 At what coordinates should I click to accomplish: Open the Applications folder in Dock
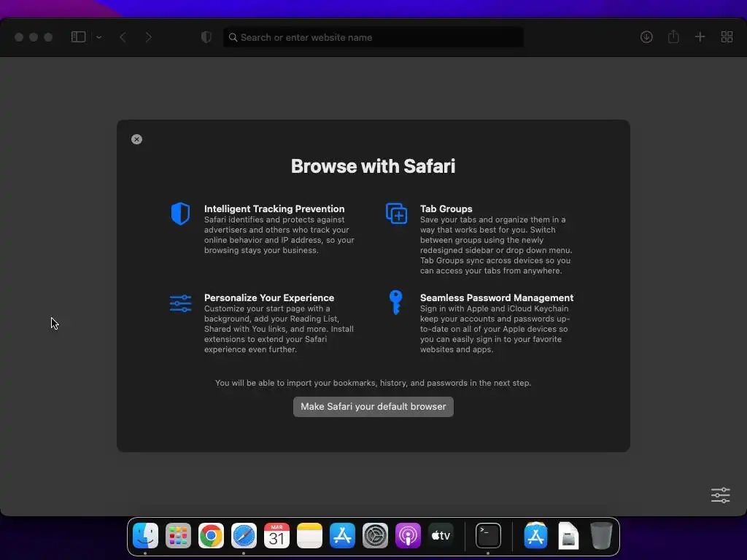pos(535,536)
